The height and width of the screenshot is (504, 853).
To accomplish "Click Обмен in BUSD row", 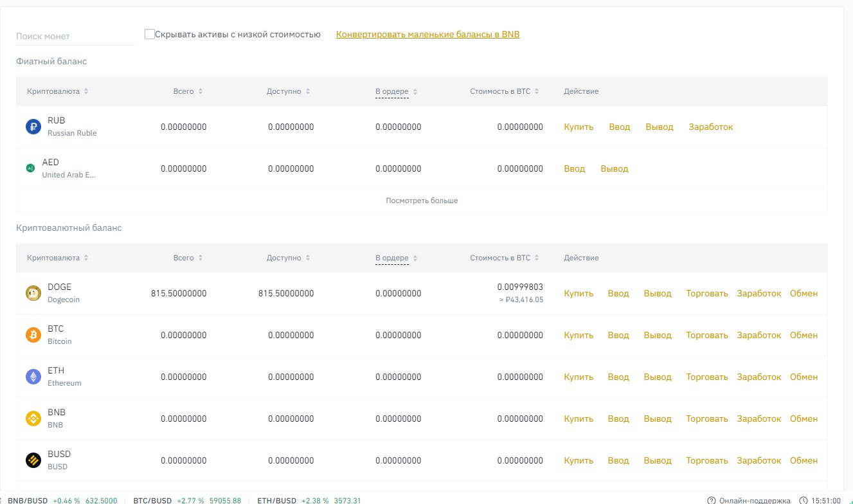I will 804,460.
